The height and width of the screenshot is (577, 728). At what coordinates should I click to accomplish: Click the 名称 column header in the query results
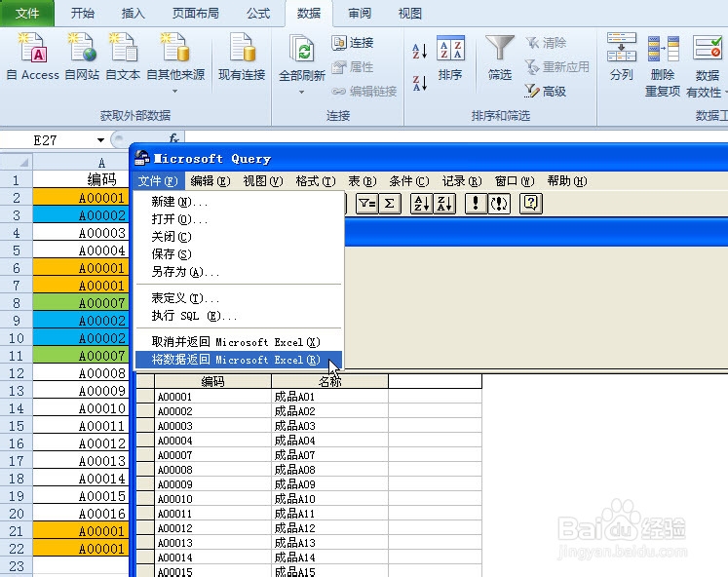pos(329,381)
